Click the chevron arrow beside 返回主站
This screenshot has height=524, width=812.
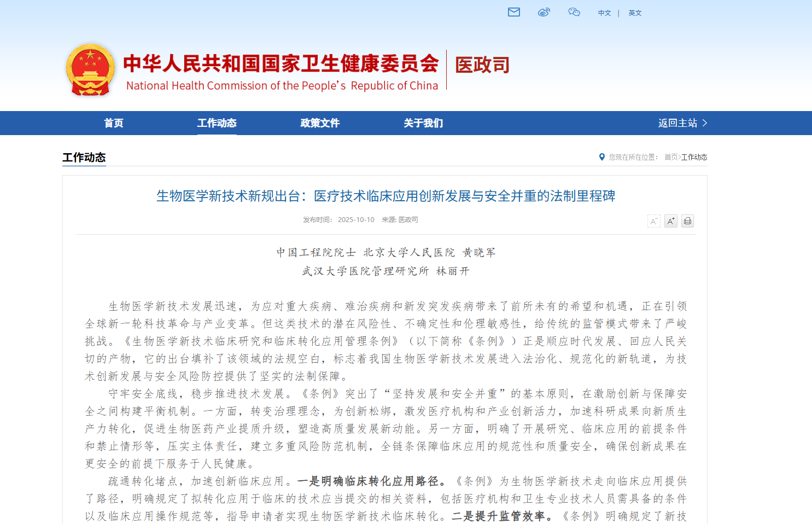[705, 123]
